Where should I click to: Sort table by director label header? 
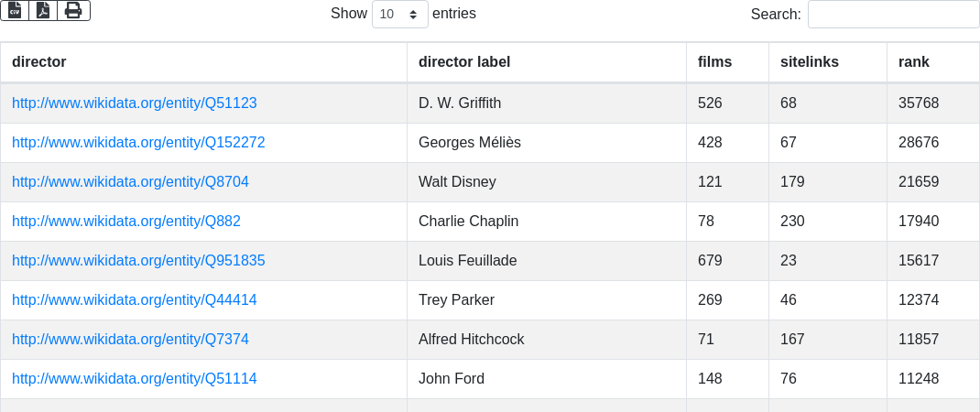pyautogui.click(x=546, y=62)
